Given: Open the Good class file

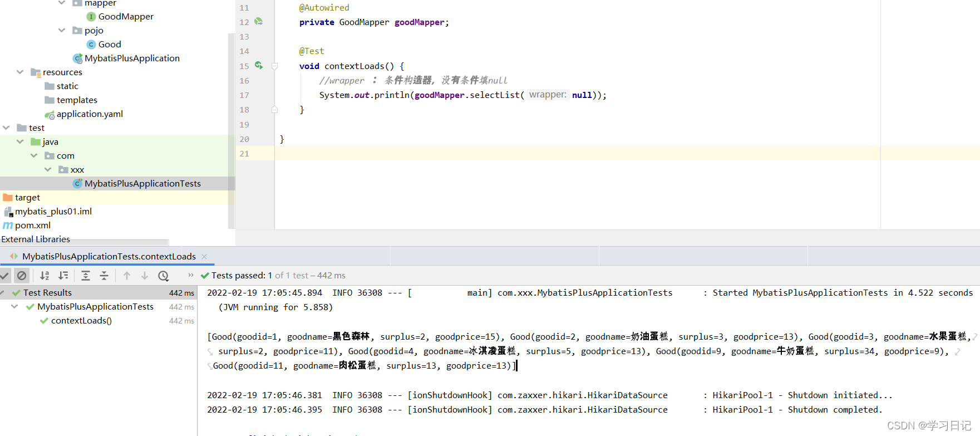Looking at the screenshot, I should tap(110, 45).
